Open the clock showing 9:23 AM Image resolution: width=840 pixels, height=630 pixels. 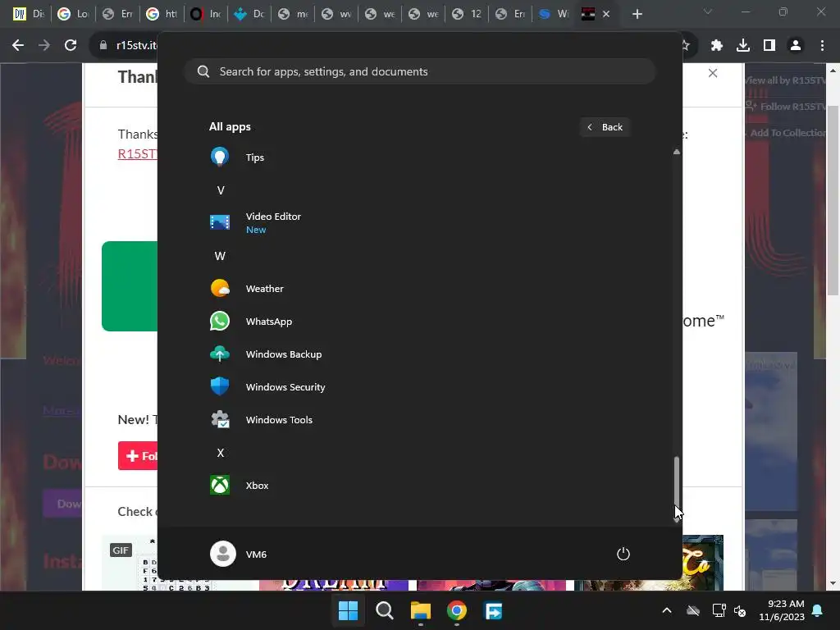782,610
